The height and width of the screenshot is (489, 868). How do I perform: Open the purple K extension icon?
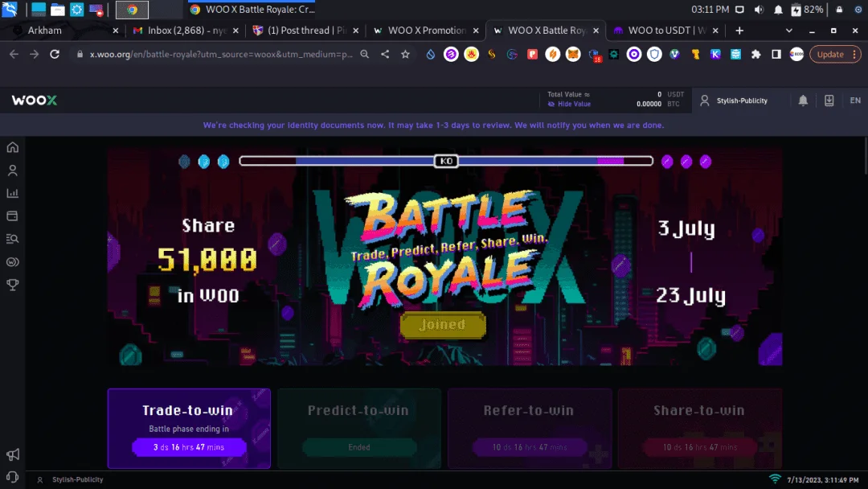[x=715, y=54]
